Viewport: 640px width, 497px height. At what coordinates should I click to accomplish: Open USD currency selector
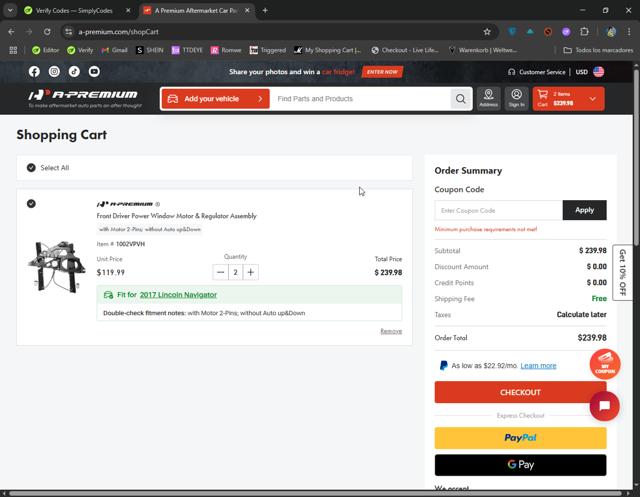click(x=582, y=72)
